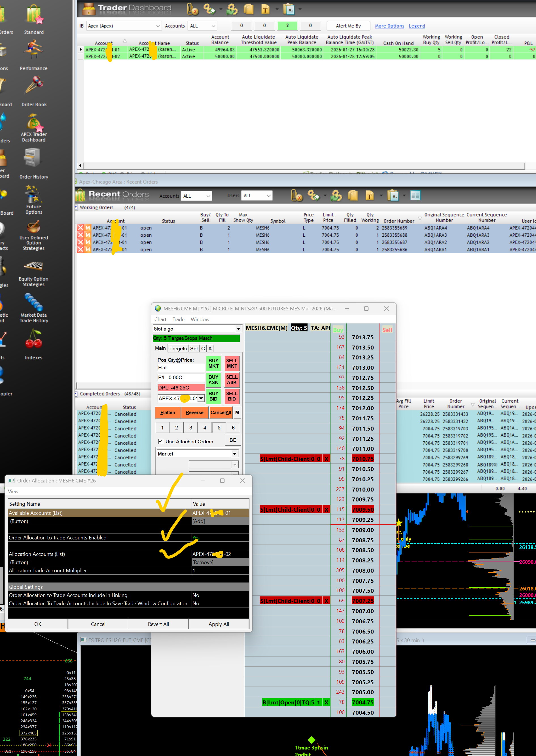
Task: Open the Window menu in MESH6 window
Action: pyautogui.click(x=200, y=319)
